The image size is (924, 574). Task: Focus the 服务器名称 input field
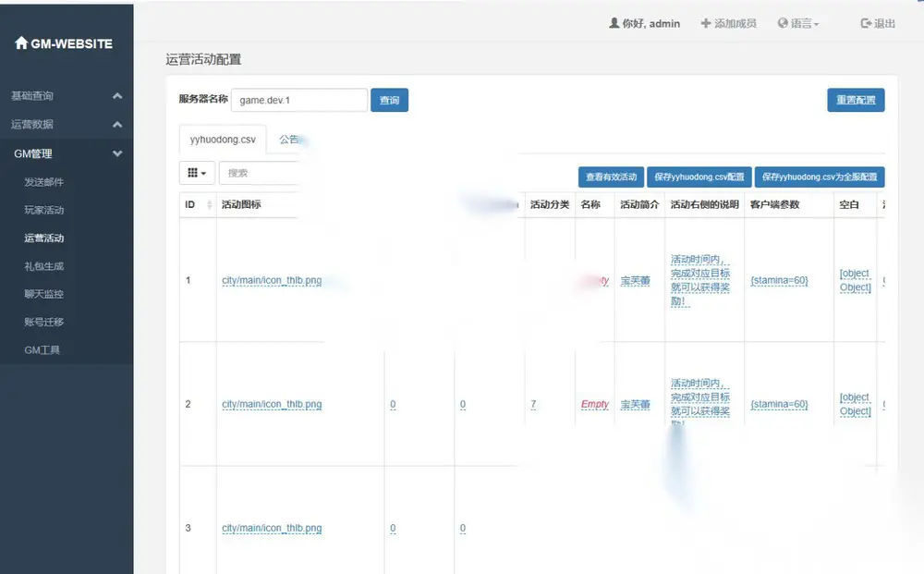click(299, 100)
